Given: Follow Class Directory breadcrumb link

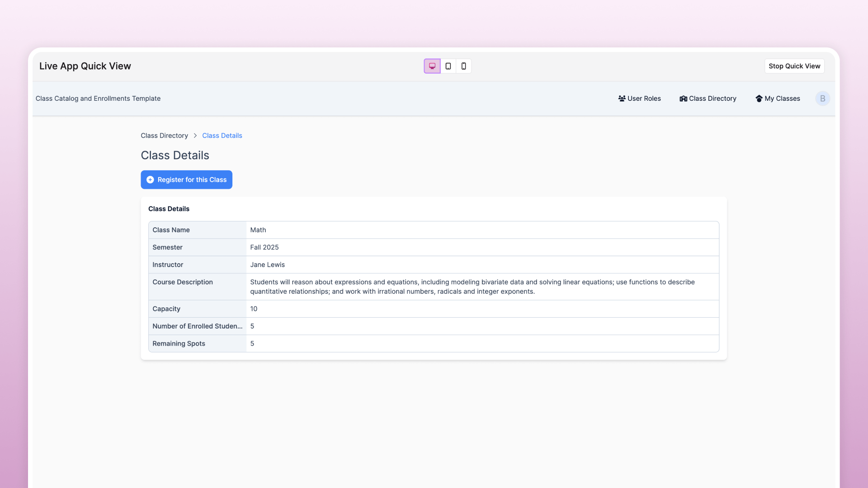Looking at the screenshot, I should [164, 136].
